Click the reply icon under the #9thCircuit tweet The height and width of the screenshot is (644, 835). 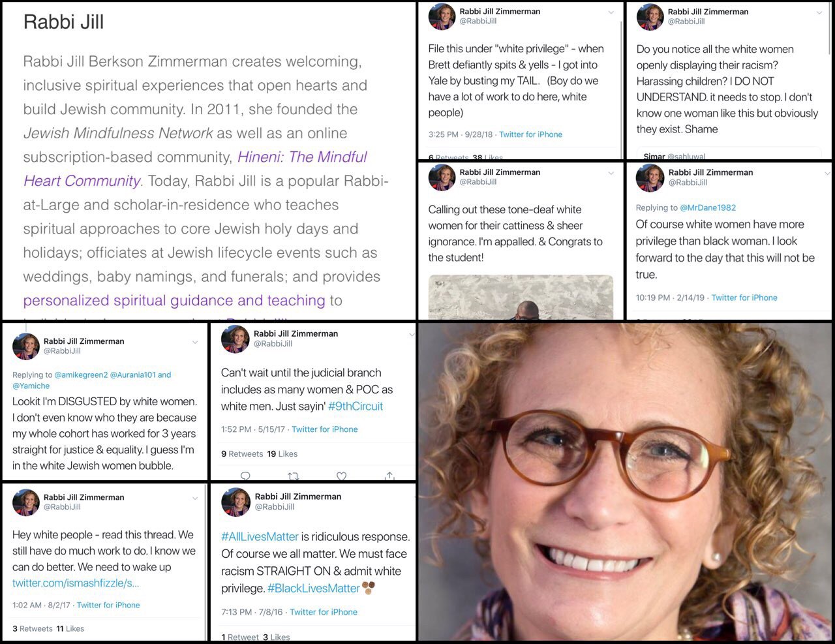[x=245, y=476]
